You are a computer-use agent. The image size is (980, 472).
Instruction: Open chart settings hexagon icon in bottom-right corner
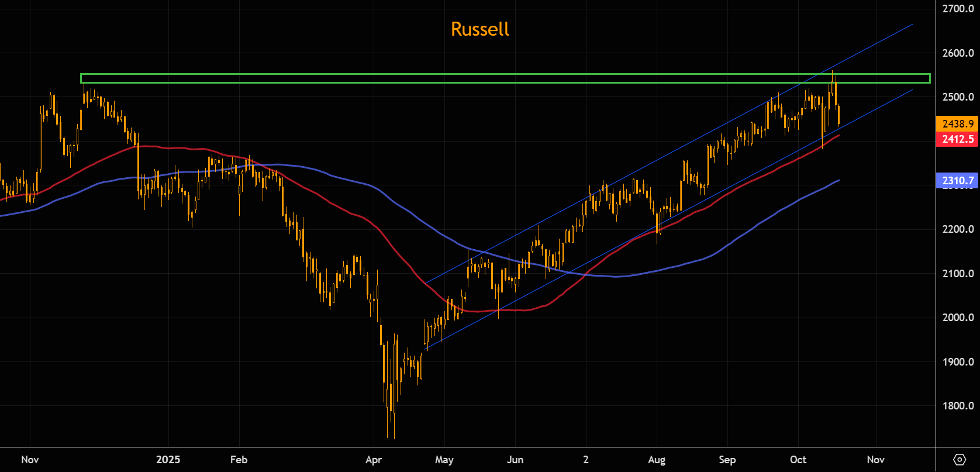tap(959, 459)
